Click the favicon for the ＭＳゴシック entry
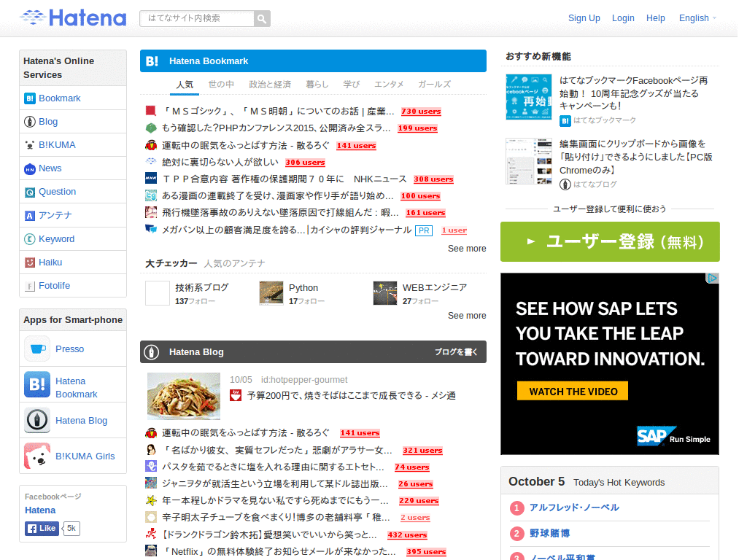 150,111
